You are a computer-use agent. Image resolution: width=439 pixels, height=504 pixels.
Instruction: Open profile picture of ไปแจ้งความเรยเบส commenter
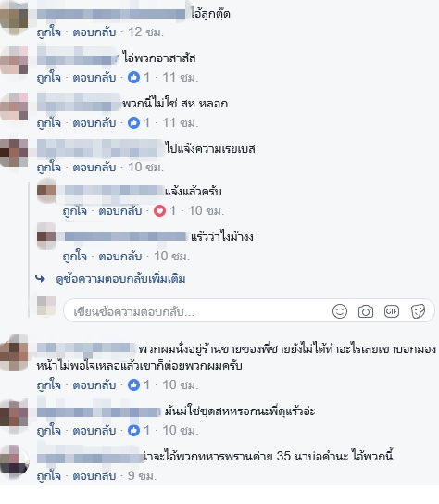click(x=14, y=153)
